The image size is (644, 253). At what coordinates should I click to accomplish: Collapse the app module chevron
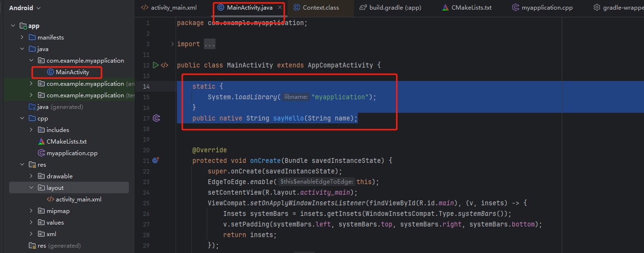coord(13,26)
